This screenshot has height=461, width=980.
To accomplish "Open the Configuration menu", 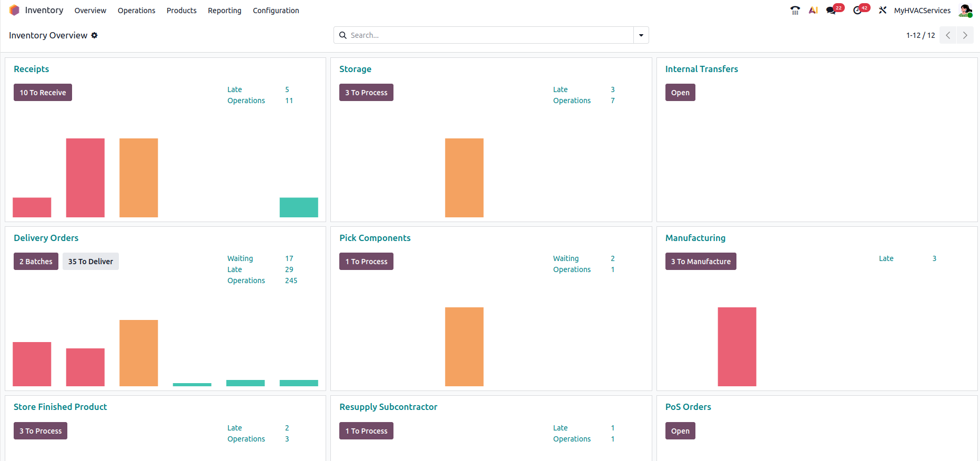I will pos(276,11).
